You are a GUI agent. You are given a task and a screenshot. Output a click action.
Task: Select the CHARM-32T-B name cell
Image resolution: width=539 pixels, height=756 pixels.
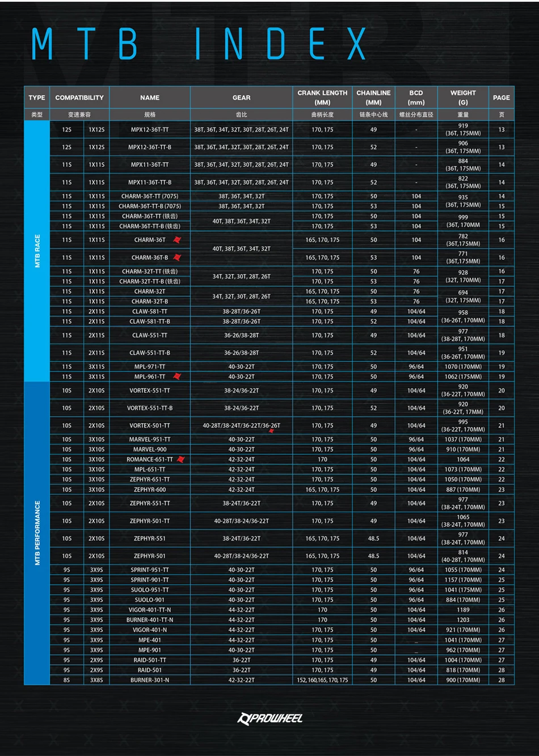150,301
